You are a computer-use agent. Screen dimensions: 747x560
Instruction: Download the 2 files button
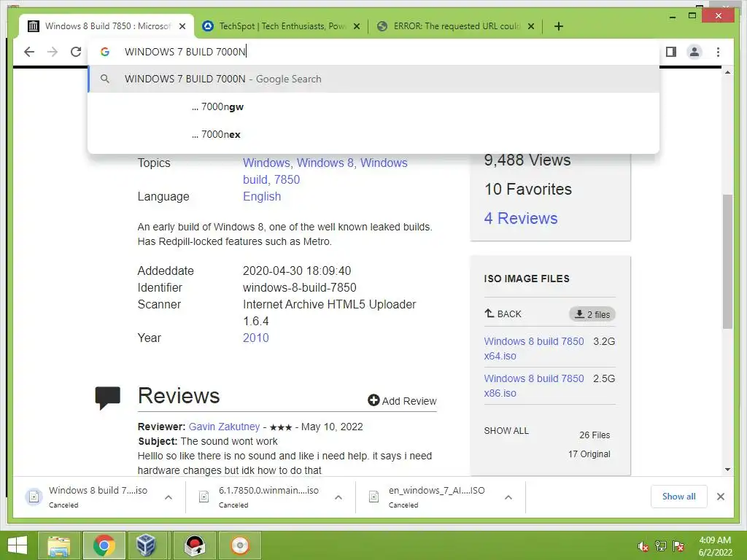click(x=592, y=314)
